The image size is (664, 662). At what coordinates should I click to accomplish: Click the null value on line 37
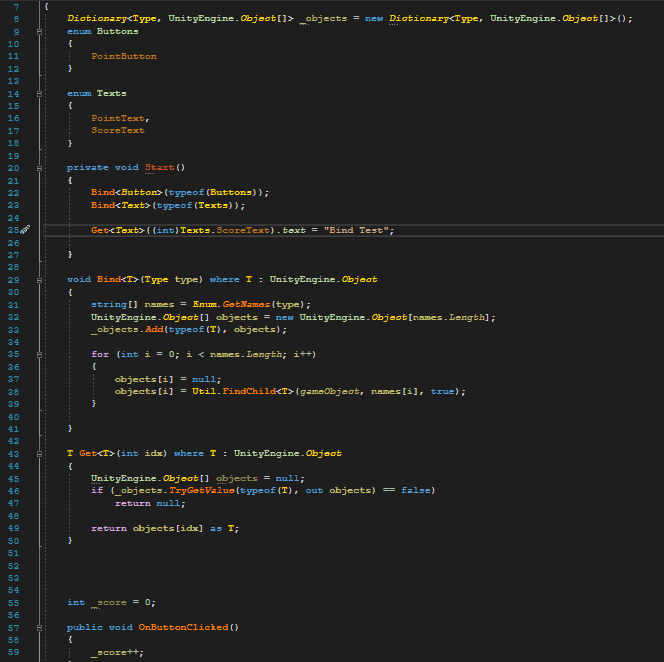[x=204, y=379]
